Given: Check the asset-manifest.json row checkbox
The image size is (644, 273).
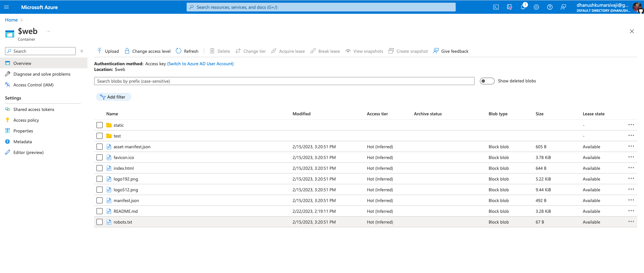Looking at the screenshot, I should (x=100, y=147).
